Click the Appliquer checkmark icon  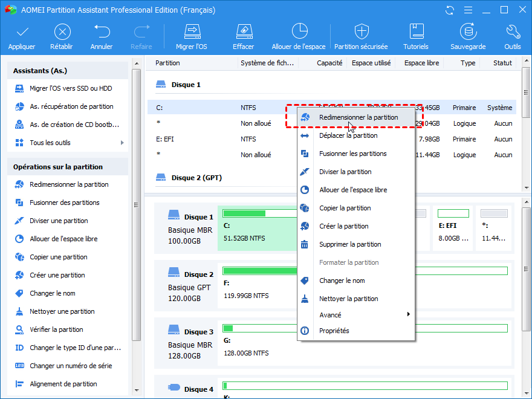[x=22, y=31]
